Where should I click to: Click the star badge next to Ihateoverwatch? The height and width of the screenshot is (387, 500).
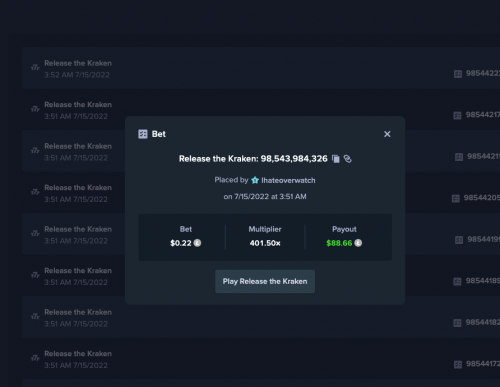[x=255, y=180]
